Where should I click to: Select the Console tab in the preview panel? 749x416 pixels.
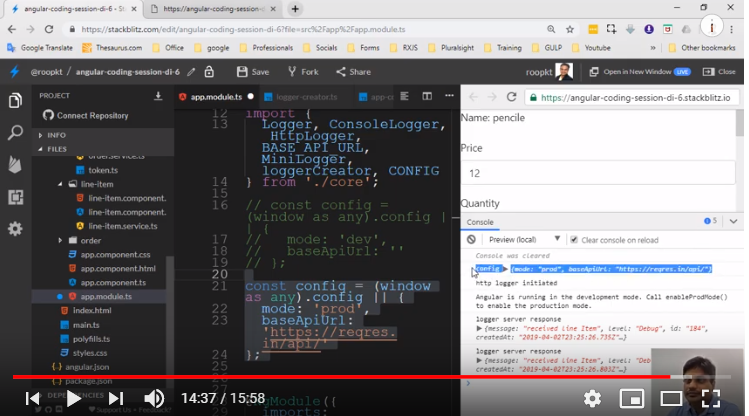point(480,222)
